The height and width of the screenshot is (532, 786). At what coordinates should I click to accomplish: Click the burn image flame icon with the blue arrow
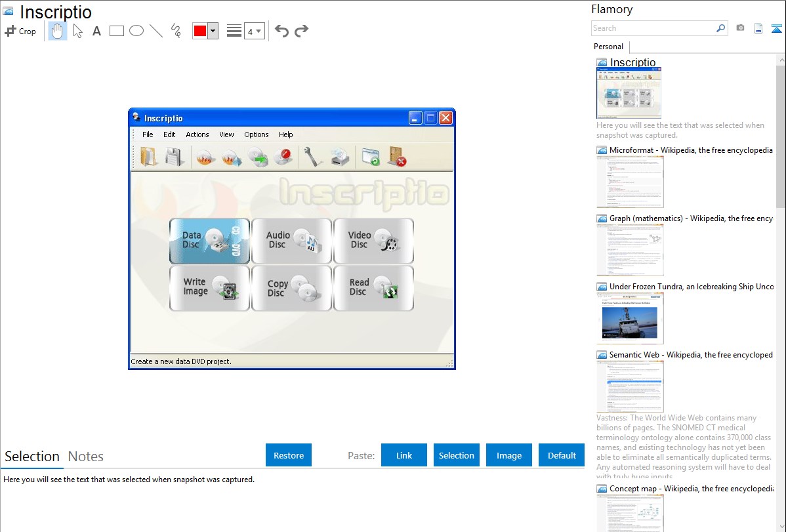(x=232, y=157)
